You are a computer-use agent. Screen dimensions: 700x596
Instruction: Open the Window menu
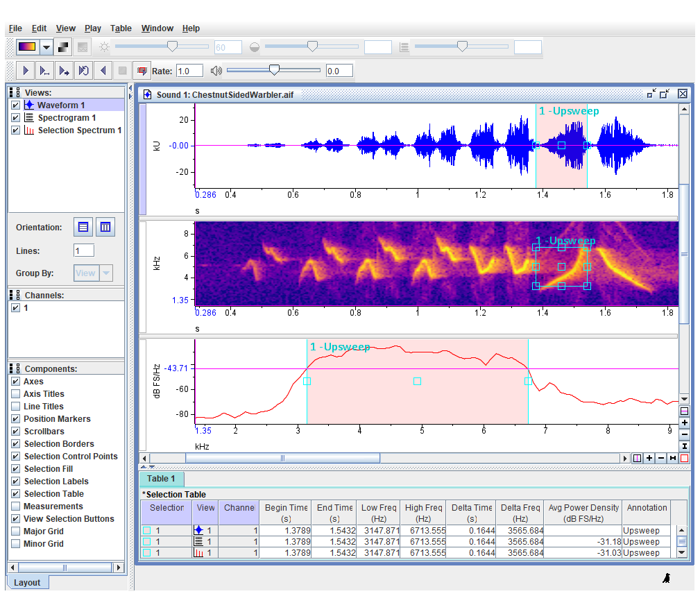click(157, 28)
